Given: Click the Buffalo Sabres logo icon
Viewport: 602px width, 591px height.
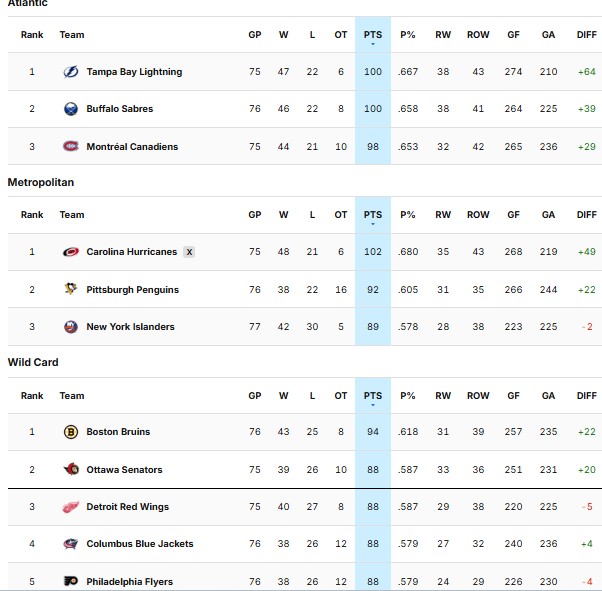Looking at the screenshot, I should pos(71,109).
